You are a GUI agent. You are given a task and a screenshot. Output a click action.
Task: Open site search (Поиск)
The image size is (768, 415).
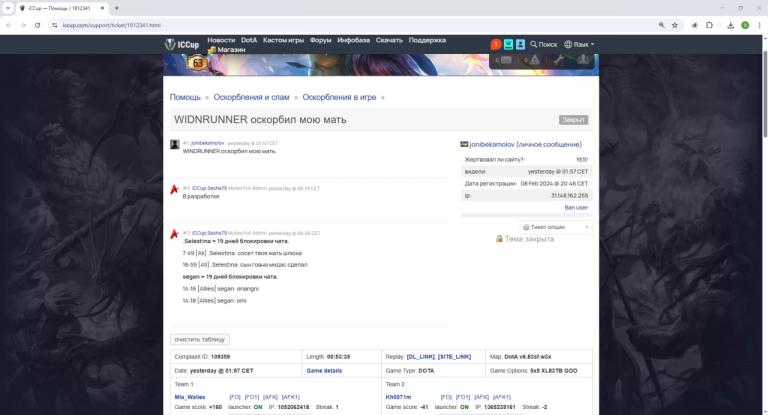543,45
